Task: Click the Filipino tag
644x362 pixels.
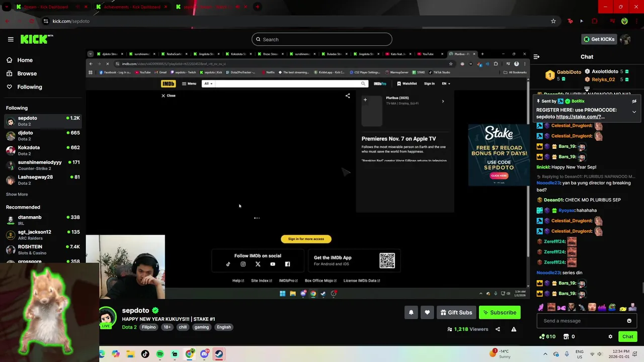Action: (149, 327)
